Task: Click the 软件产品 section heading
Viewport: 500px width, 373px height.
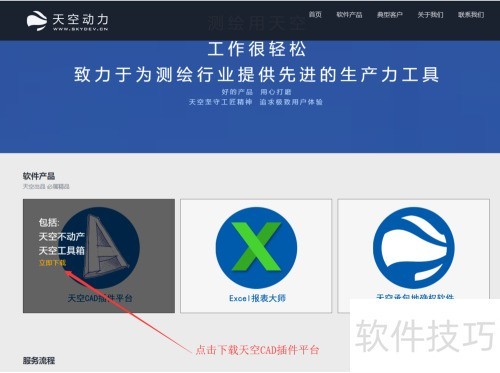Action: tap(39, 176)
